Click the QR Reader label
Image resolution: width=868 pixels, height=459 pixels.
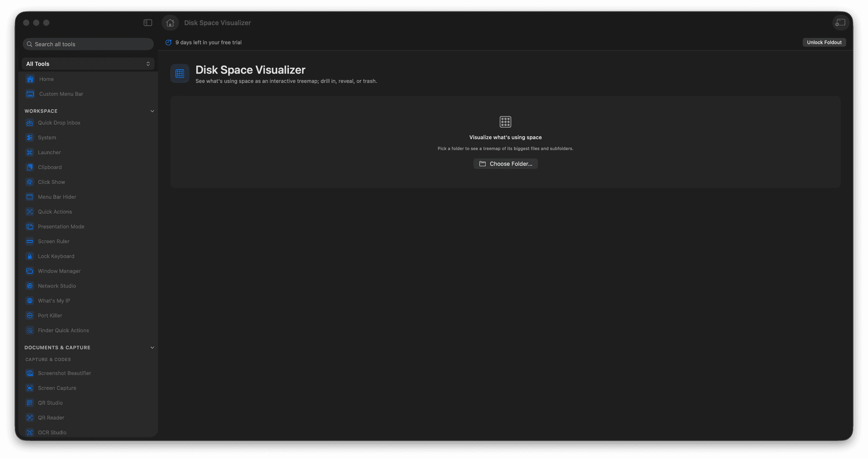51,418
